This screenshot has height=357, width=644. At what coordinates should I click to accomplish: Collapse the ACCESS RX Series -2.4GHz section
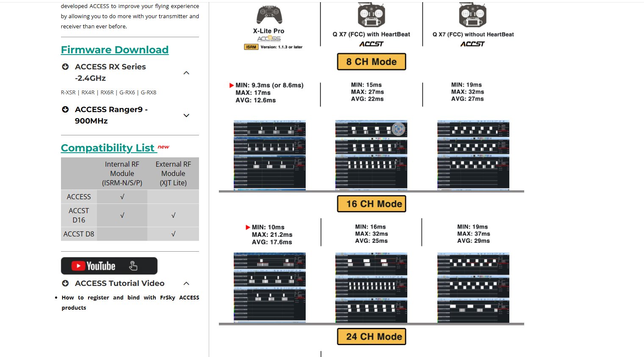pyautogui.click(x=186, y=73)
